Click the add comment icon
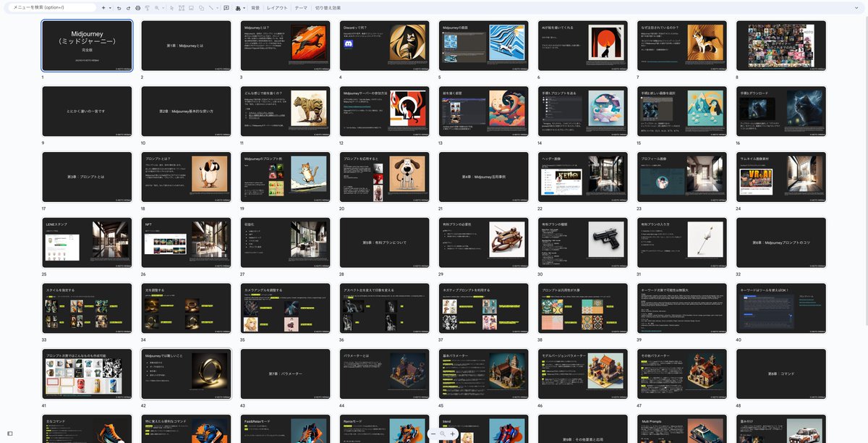Screen dimensions: 868x443 [x=226, y=7]
